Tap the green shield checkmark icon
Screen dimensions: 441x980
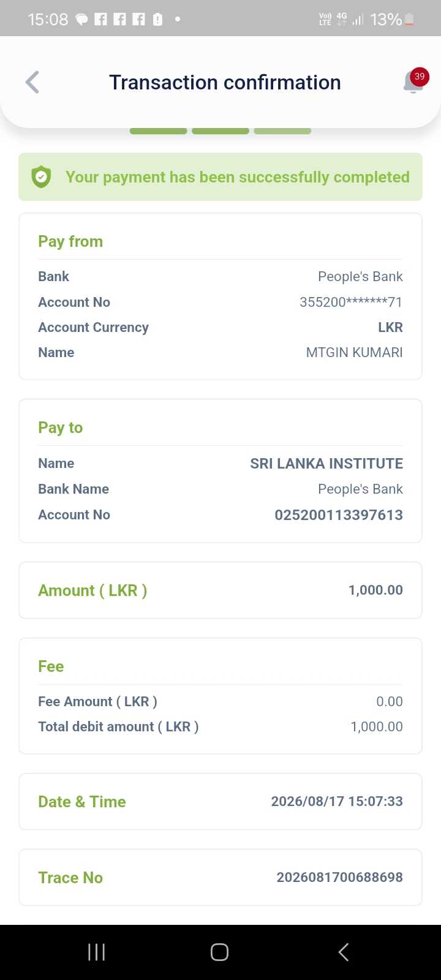(x=41, y=177)
